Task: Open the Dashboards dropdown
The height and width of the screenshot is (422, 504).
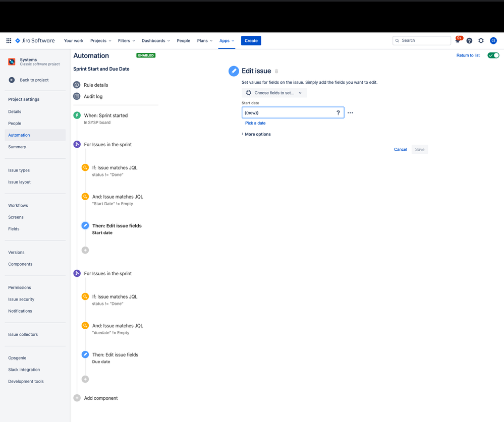Action: click(155, 41)
